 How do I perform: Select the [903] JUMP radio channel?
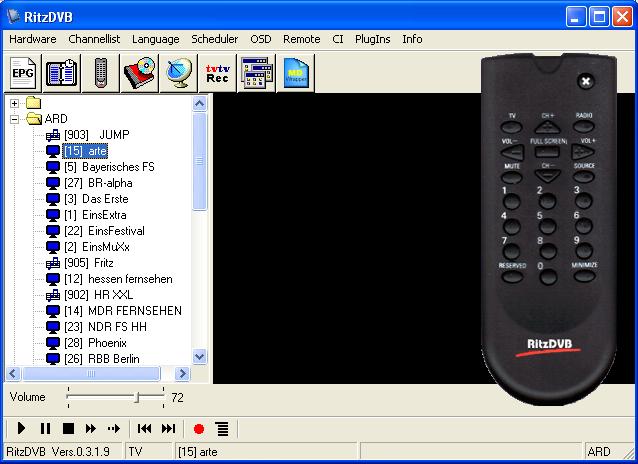click(97, 135)
